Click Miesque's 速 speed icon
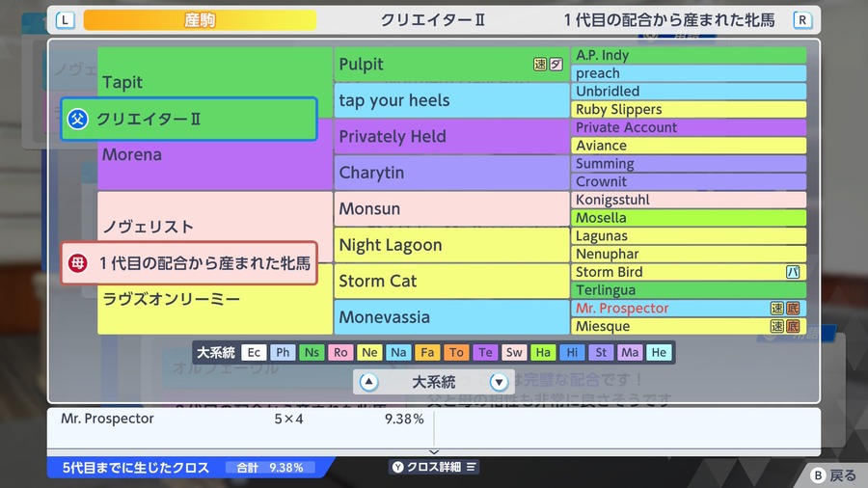The height and width of the screenshot is (488, 868). point(776,326)
